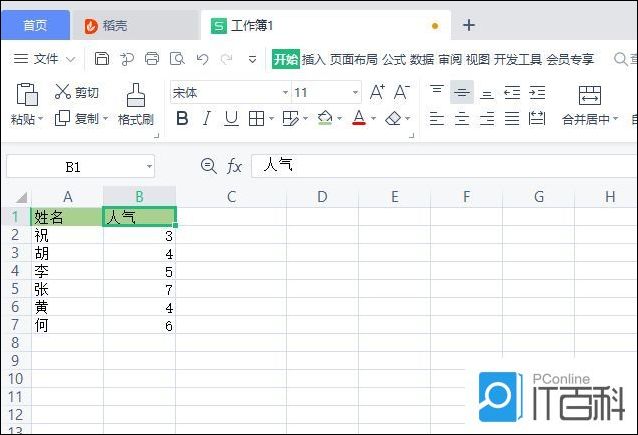Open new tab with plus button
Screen dimensions: 638x435
469,25
